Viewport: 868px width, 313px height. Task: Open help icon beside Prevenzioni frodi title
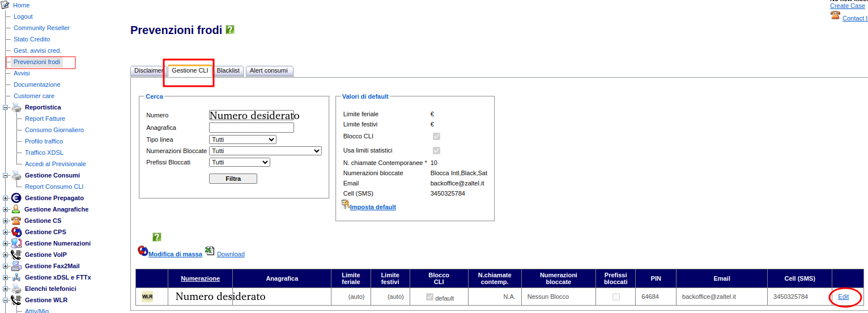point(230,29)
